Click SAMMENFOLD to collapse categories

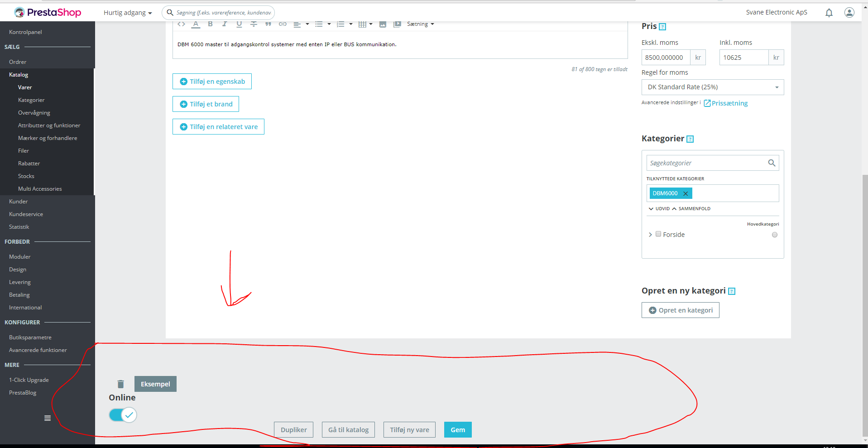click(x=691, y=209)
